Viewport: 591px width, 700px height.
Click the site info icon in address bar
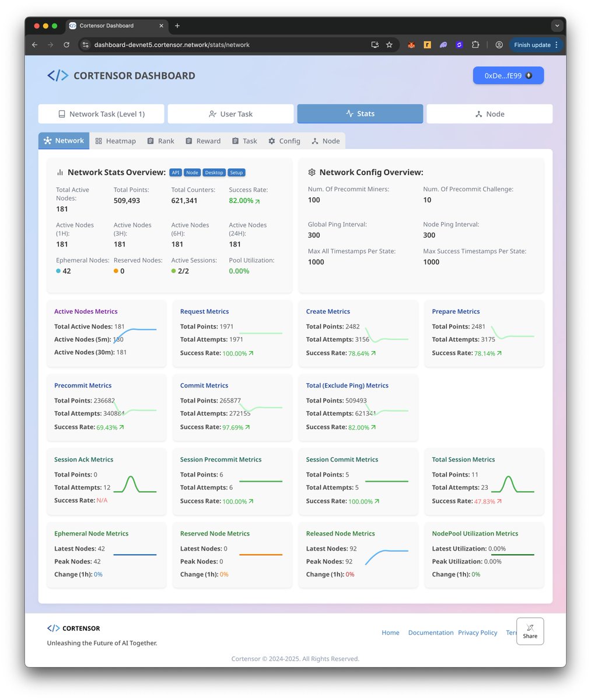(x=85, y=45)
